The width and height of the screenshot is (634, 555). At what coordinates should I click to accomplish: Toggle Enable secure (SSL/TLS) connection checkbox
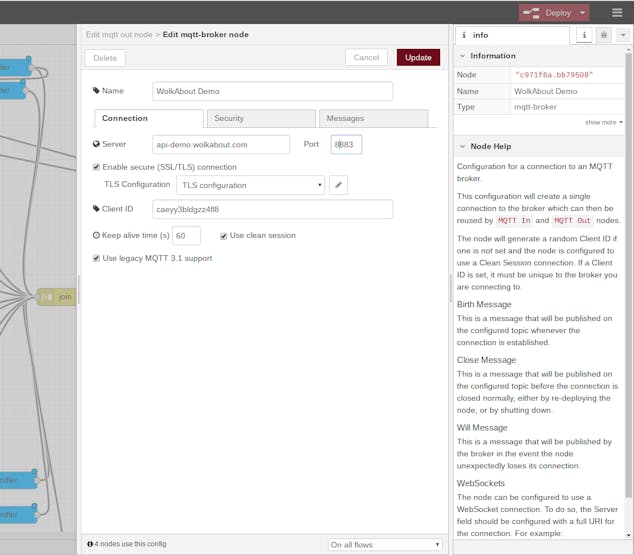96,167
